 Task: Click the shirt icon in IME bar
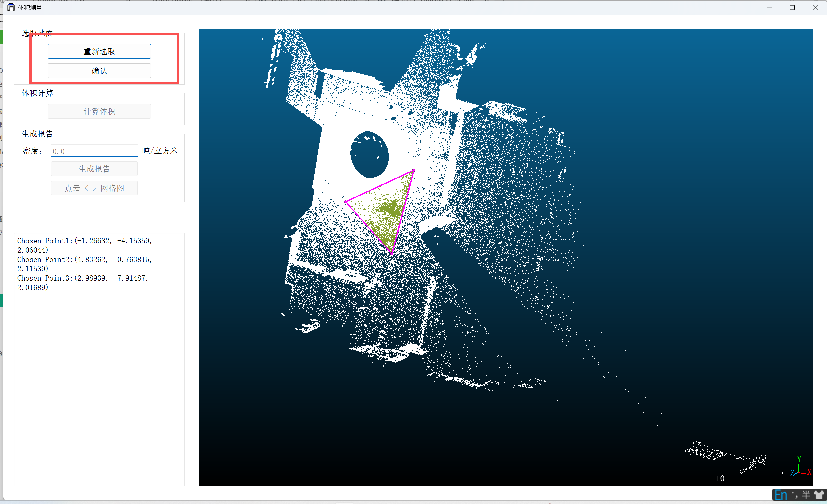(x=819, y=495)
